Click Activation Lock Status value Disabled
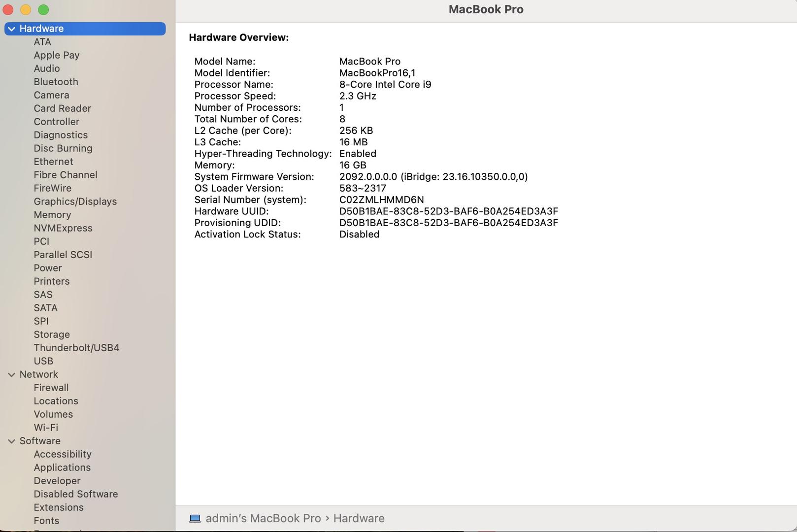 click(359, 234)
